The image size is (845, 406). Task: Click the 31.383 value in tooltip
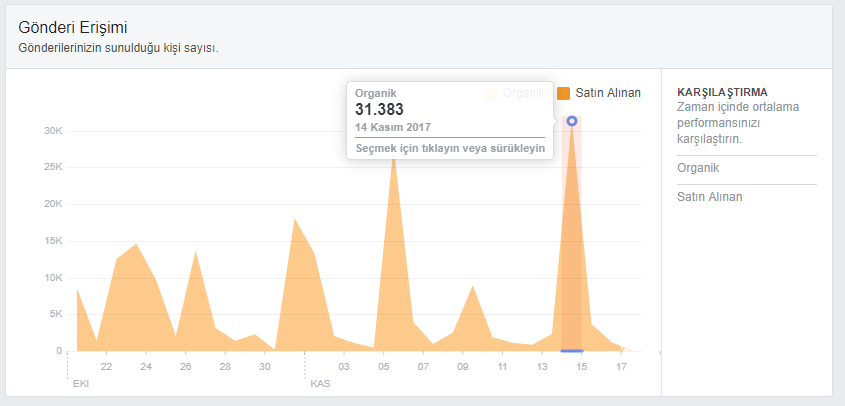(379, 109)
